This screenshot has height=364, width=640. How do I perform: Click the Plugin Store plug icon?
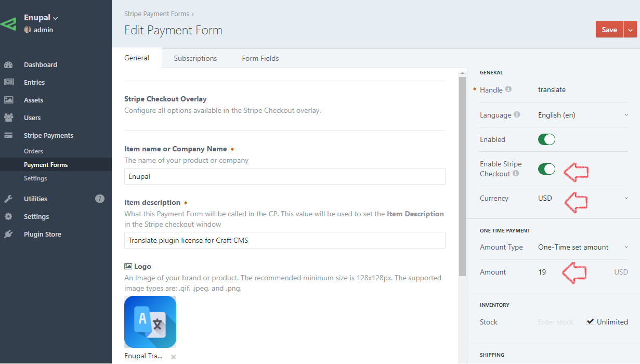click(8, 234)
